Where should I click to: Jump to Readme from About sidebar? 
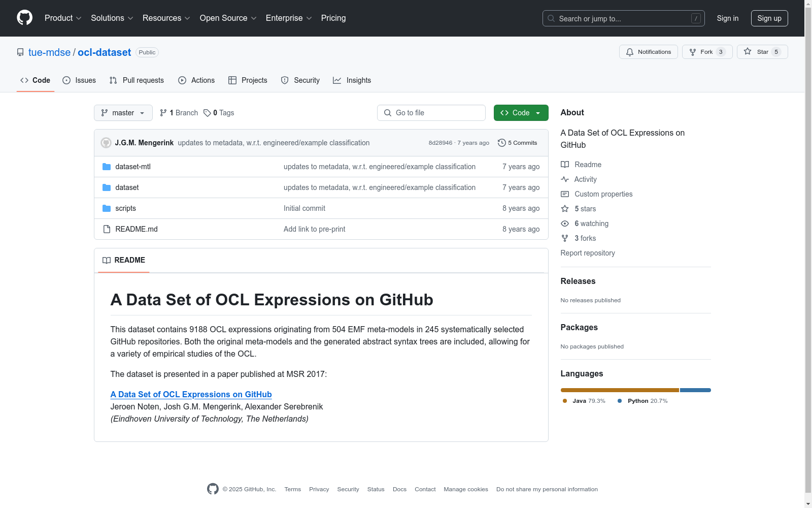click(581, 165)
